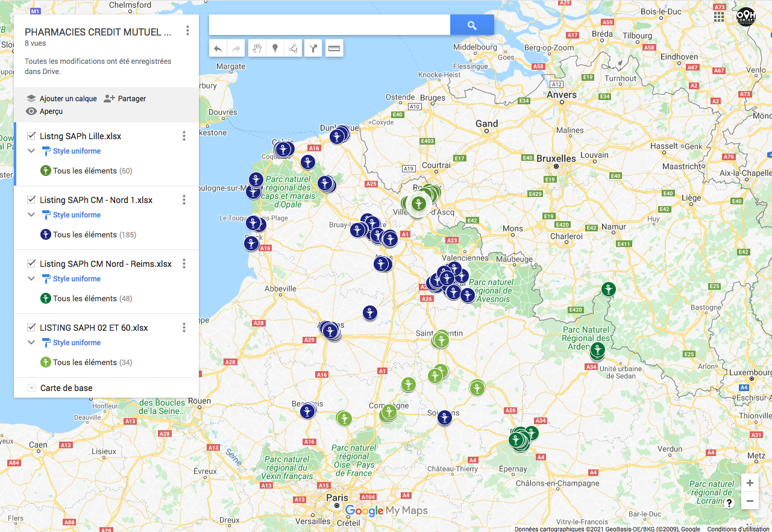Select Tous les éléments (185) row
Image resolution: width=772 pixels, height=532 pixels.
pyautogui.click(x=106, y=234)
